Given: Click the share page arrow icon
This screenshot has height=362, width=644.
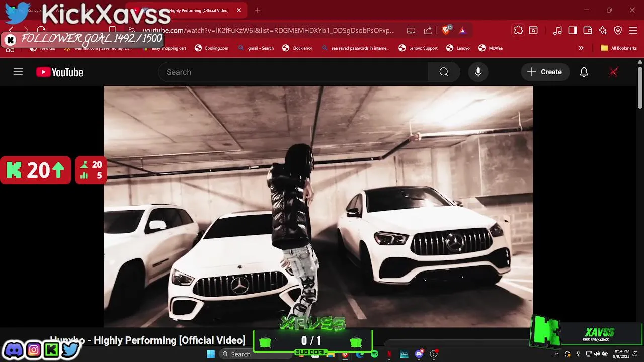Looking at the screenshot, I should (428, 30).
